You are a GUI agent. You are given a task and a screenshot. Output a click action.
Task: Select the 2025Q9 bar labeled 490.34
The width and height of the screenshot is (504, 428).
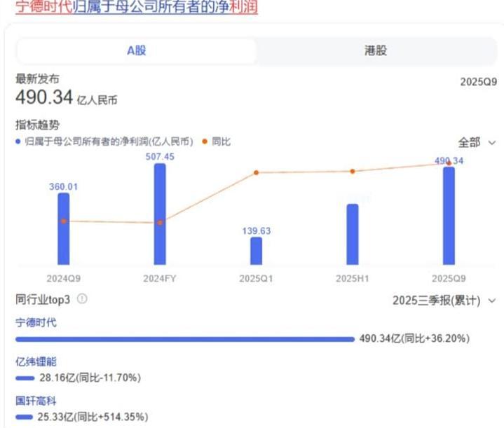[x=449, y=216]
